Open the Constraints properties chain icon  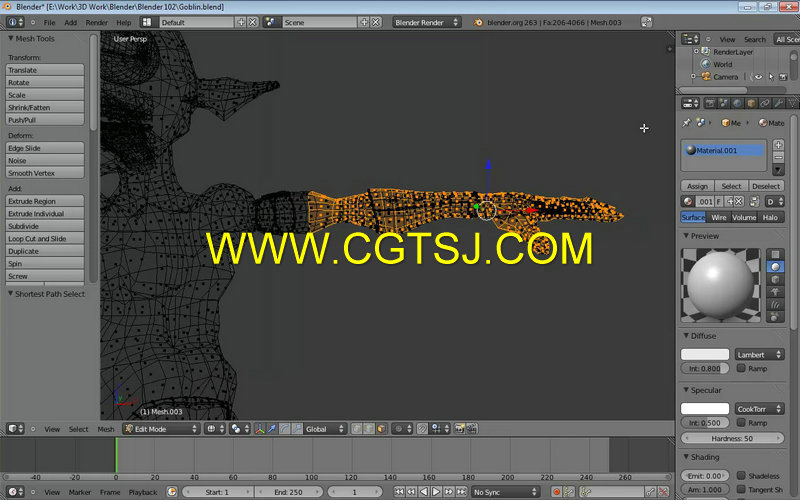[765, 104]
